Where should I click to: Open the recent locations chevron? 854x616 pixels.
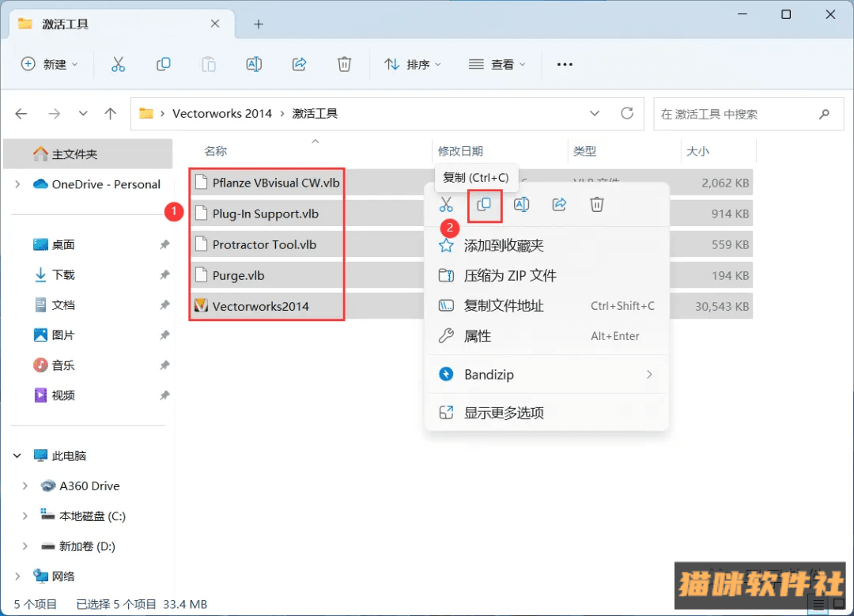[x=83, y=114]
